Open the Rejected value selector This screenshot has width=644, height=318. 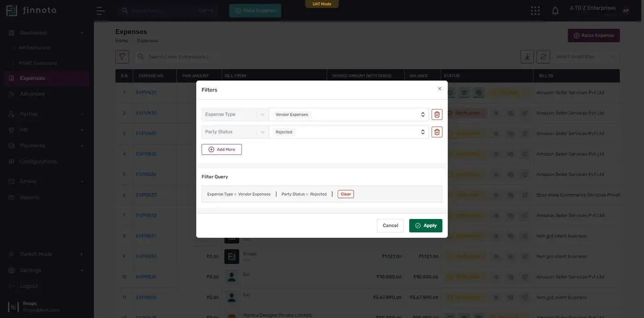tap(349, 132)
